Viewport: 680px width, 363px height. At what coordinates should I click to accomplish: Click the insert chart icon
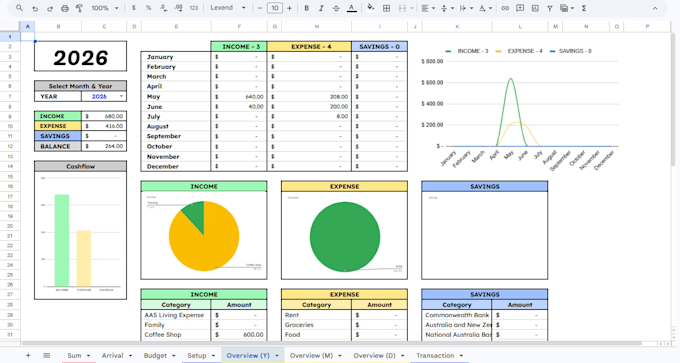[x=535, y=8]
